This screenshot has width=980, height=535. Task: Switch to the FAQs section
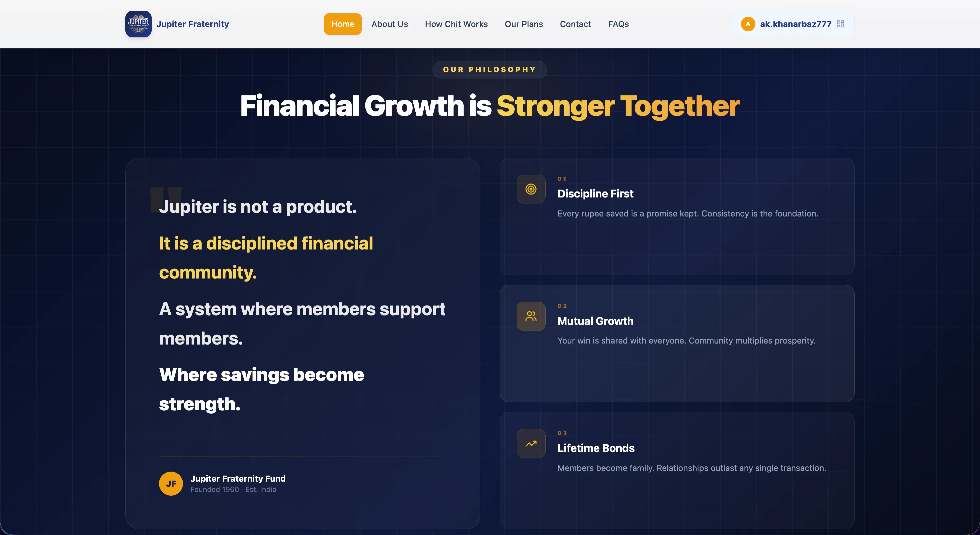(x=618, y=24)
